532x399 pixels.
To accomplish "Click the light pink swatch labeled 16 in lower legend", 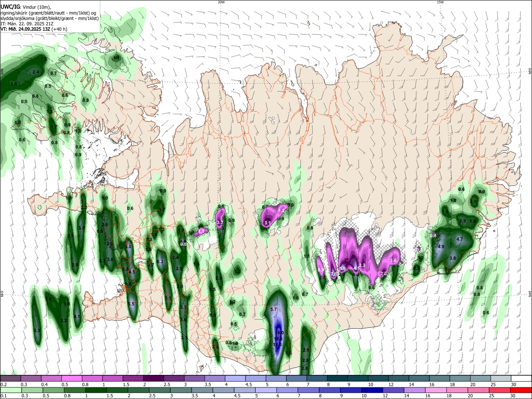I will pyautogui.click(x=436, y=390).
